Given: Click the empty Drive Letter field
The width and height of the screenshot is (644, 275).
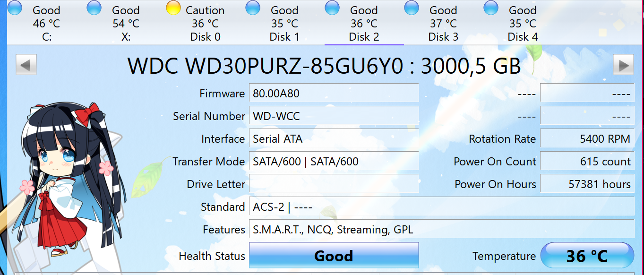Looking at the screenshot, I should coord(334,184).
